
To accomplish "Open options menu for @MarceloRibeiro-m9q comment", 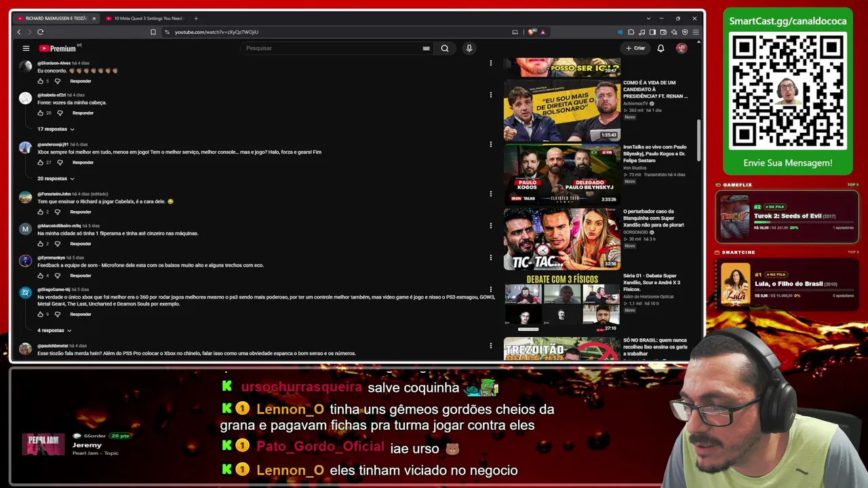I will click(x=491, y=226).
